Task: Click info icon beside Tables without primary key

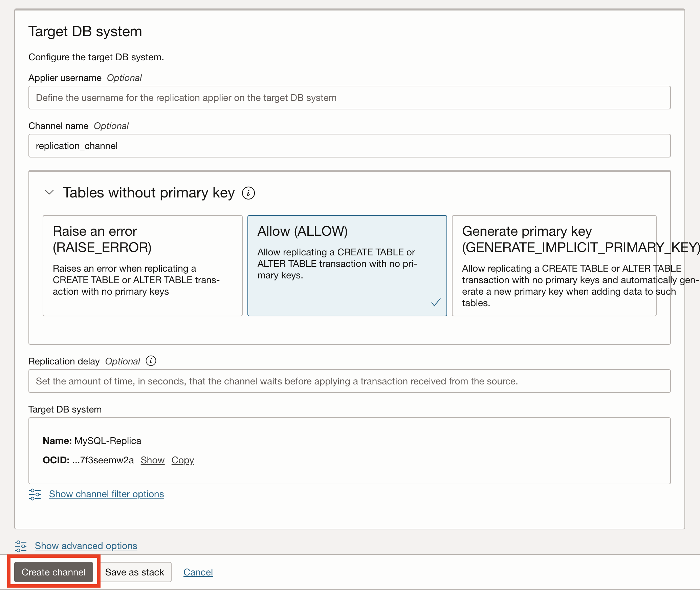Action: (x=248, y=193)
